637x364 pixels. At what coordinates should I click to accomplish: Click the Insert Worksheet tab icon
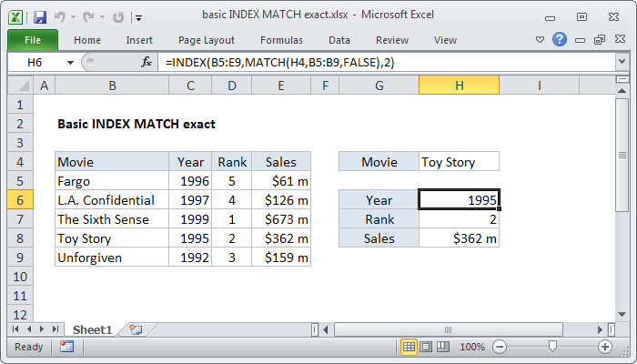[x=136, y=329]
